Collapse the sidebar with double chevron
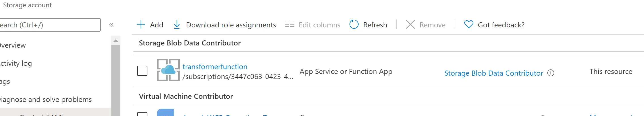This screenshot has height=116, width=644. point(111,25)
